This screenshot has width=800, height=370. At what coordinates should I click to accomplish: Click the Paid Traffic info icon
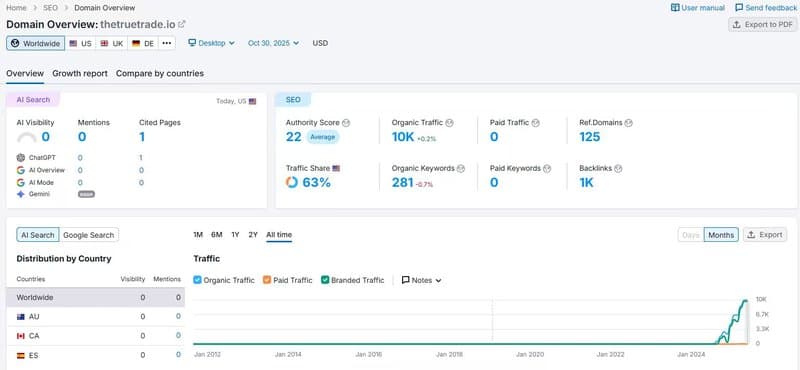point(535,123)
